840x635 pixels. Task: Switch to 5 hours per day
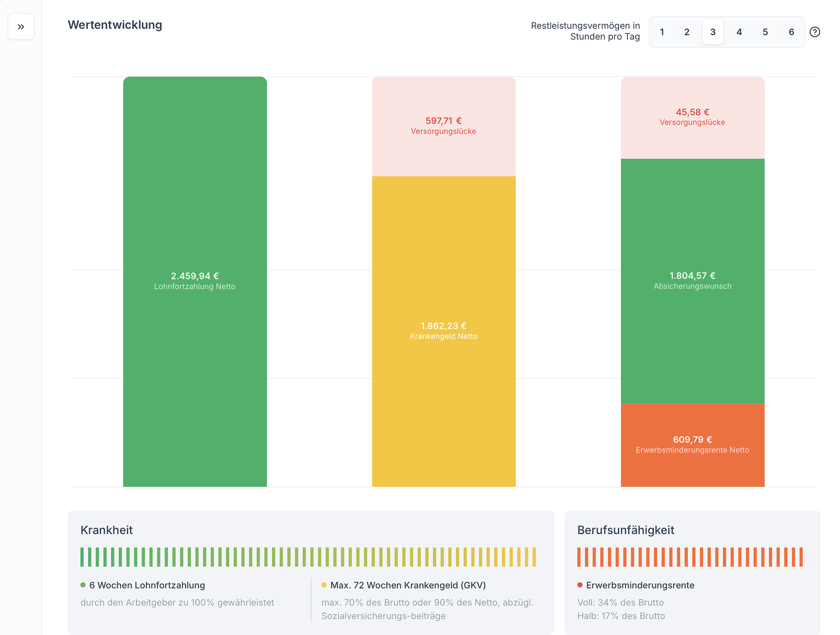point(765,32)
